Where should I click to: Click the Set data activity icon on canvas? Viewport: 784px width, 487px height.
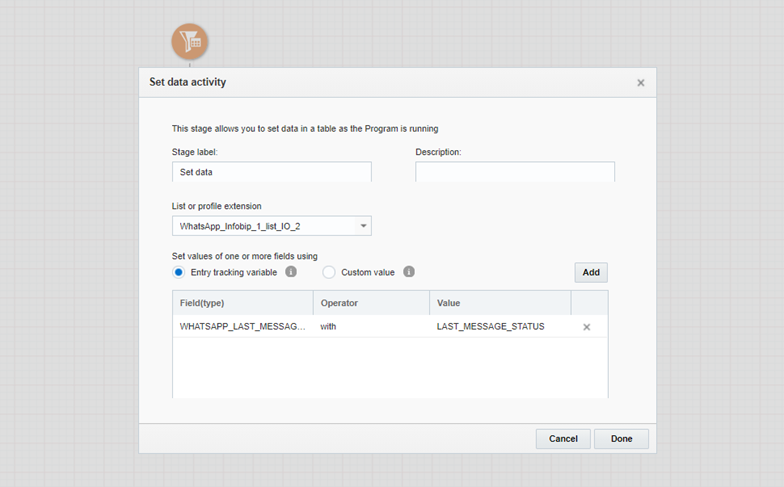click(190, 42)
